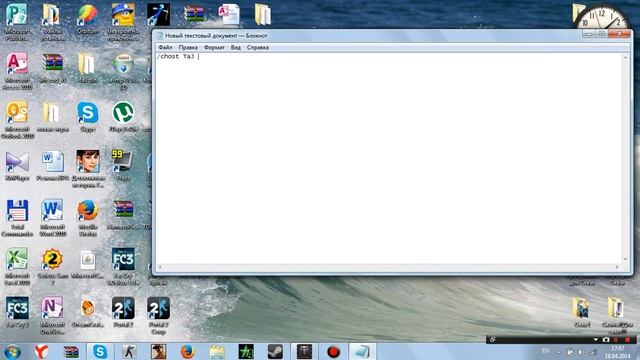This screenshot has height=360, width=640.
Task: Open the Справка menu in Notepad
Action: click(258, 47)
